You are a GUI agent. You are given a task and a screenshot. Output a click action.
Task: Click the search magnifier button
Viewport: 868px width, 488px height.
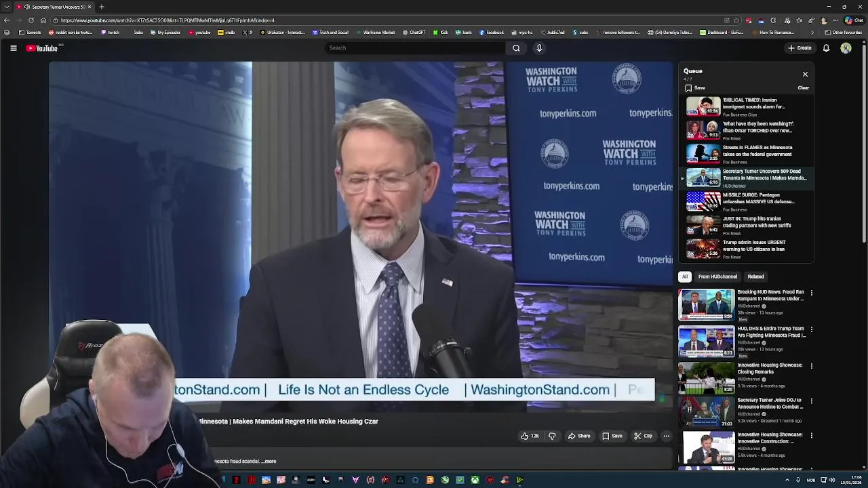(x=516, y=48)
